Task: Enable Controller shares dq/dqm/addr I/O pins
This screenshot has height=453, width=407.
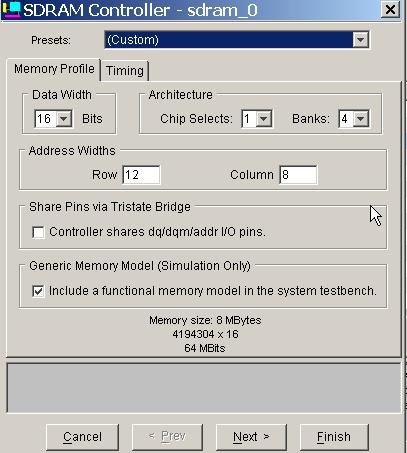Action: [38, 232]
